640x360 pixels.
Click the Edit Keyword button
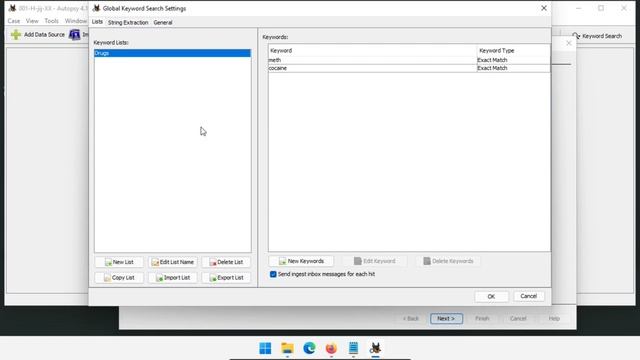point(374,261)
